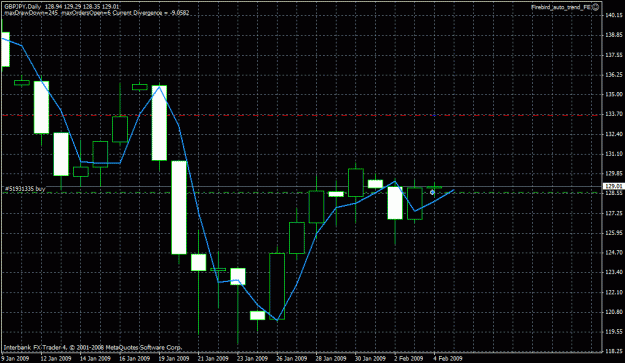Click the 136.25 price scale label
This screenshot has width=625, height=363.
(614, 75)
